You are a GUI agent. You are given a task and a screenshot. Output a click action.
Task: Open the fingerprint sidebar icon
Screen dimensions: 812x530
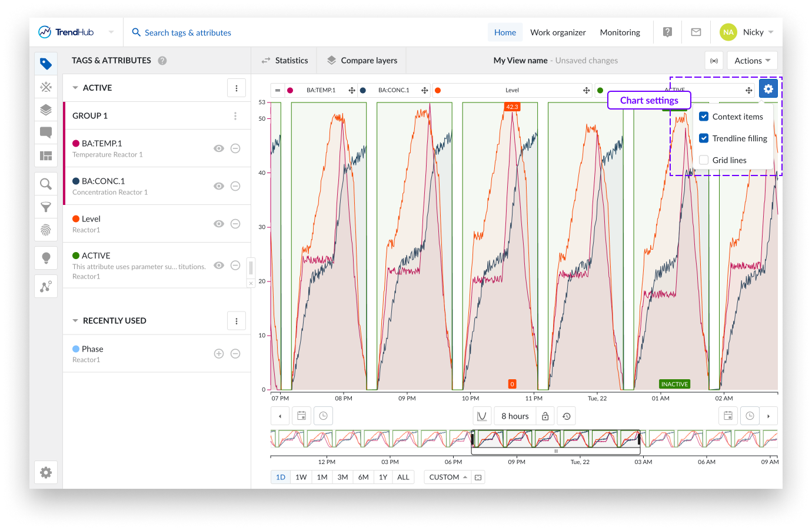(x=46, y=230)
